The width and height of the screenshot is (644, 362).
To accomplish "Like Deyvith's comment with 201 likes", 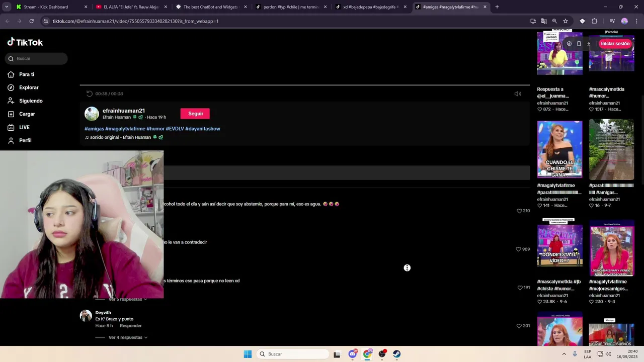I will pyautogui.click(x=519, y=326).
